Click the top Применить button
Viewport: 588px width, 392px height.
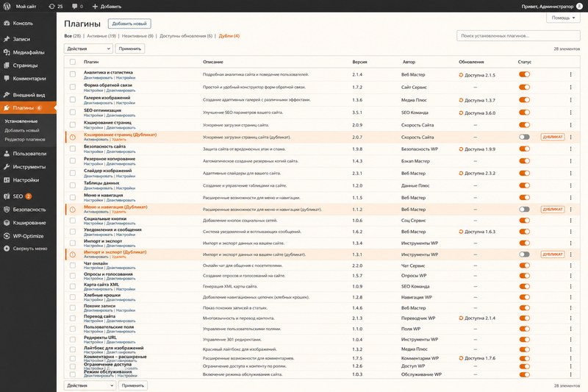pyautogui.click(x=130, y=49)
